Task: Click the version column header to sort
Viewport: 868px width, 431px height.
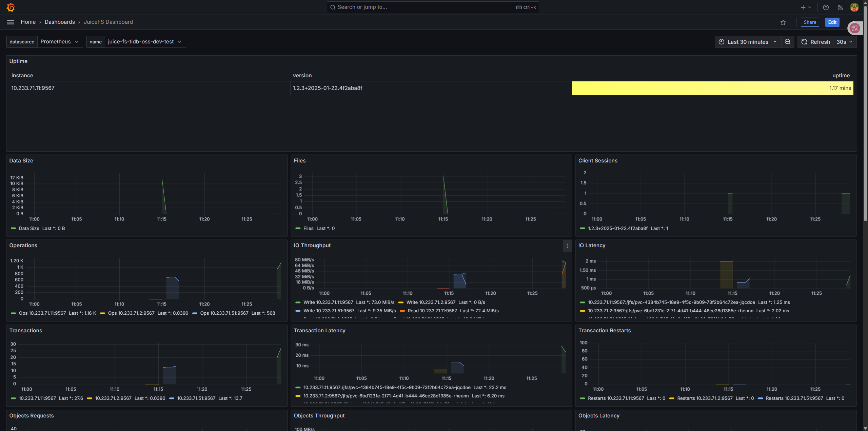Action: tap(302, 76)
